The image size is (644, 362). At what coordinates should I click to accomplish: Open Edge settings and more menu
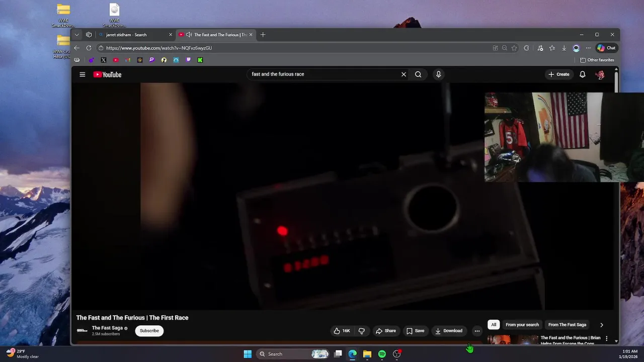(x=588, y=48)
